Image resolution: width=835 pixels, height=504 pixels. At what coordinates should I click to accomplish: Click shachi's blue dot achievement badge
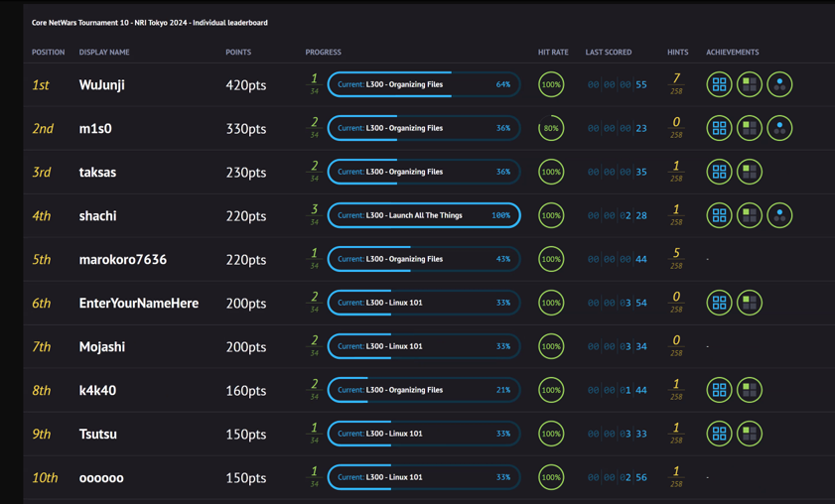[x=779, y=216]
